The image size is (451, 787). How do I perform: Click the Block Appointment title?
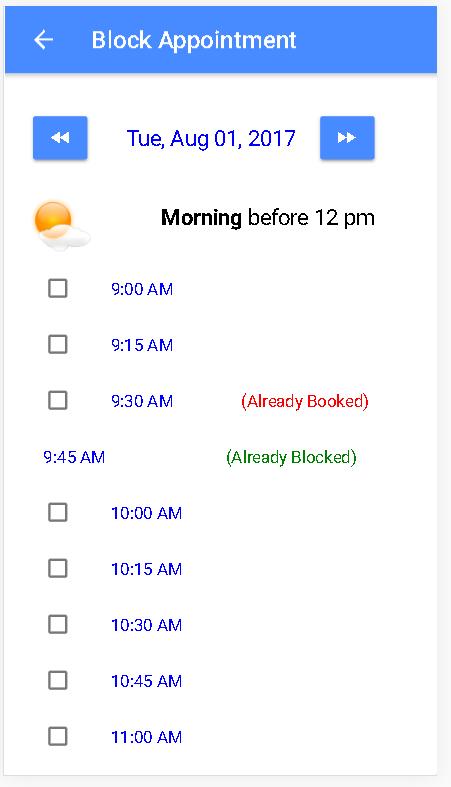pyautogui.click(x=194, y=40)
